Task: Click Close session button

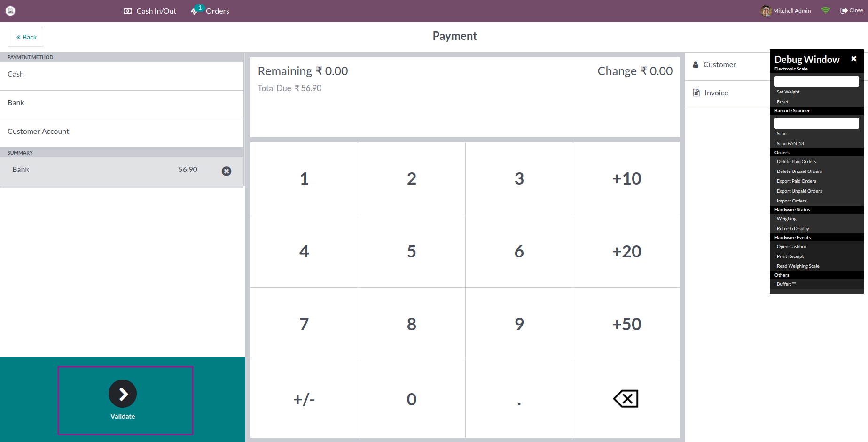Action: tap(851, 10)
